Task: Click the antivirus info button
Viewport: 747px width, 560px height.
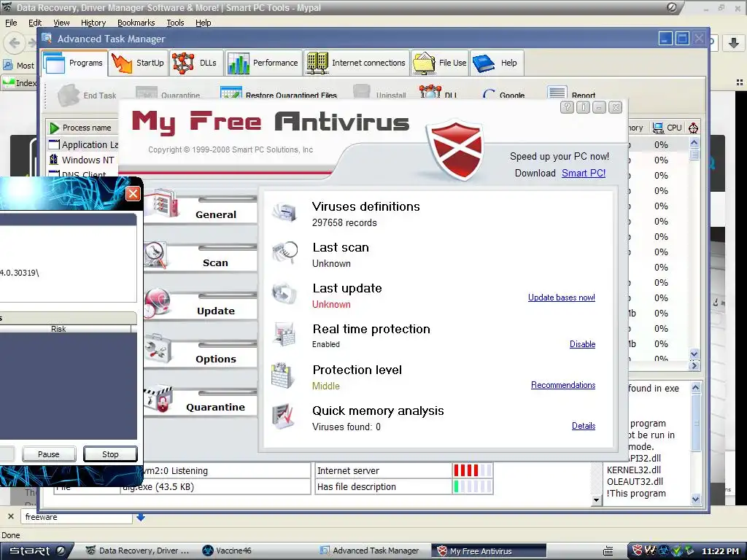Action: click(x=583, y=107)
